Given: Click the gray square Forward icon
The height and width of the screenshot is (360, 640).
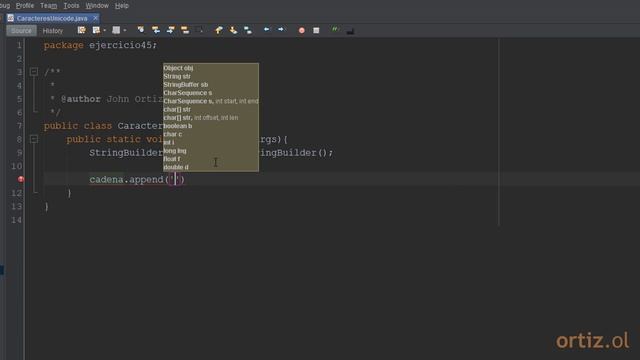Looking at the screenshot, I should tap(116, 30).
